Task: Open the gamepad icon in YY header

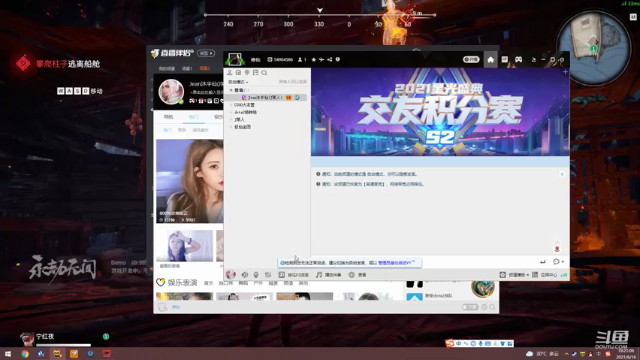Action: [x=518, y=60]
